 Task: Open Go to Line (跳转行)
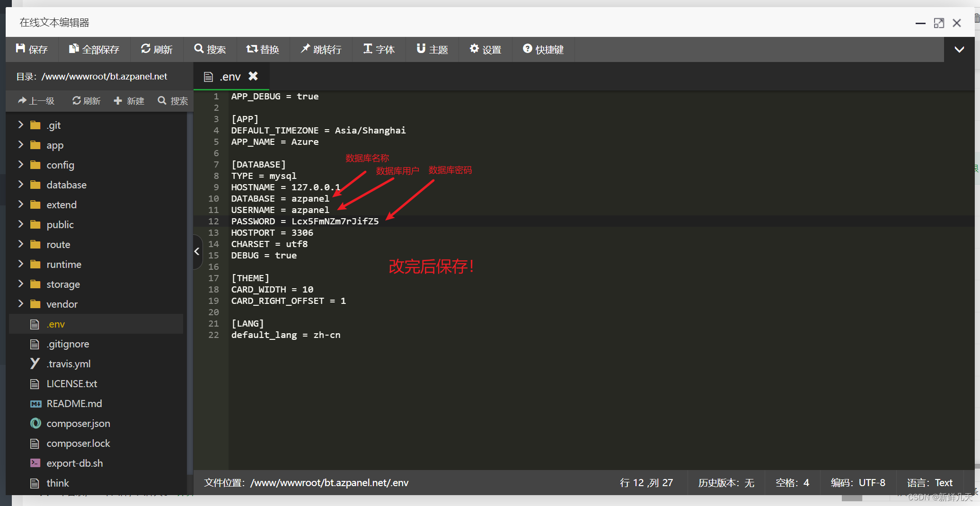point(321,49)
